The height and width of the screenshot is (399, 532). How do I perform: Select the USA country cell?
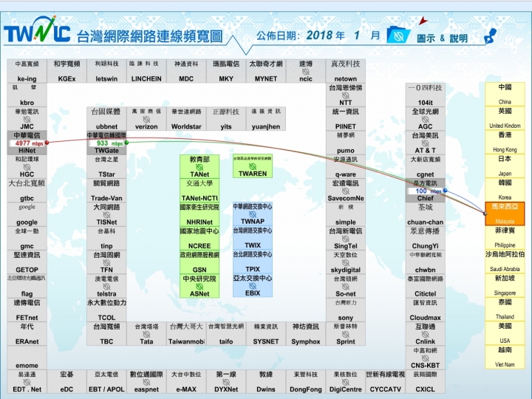coord(505,332)
